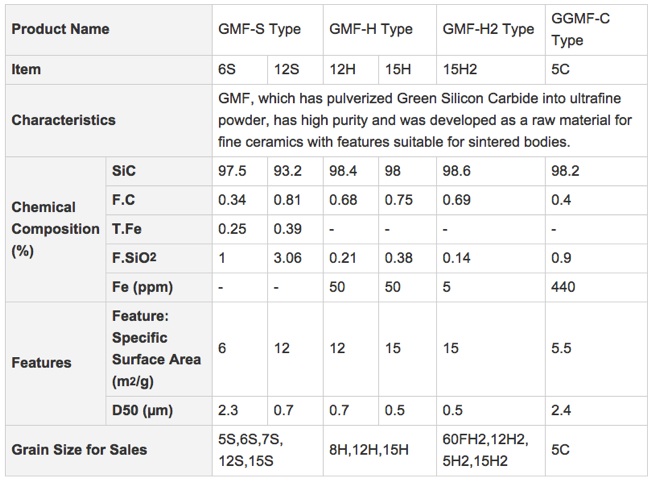Select the GMF-H Type column header

379,29
